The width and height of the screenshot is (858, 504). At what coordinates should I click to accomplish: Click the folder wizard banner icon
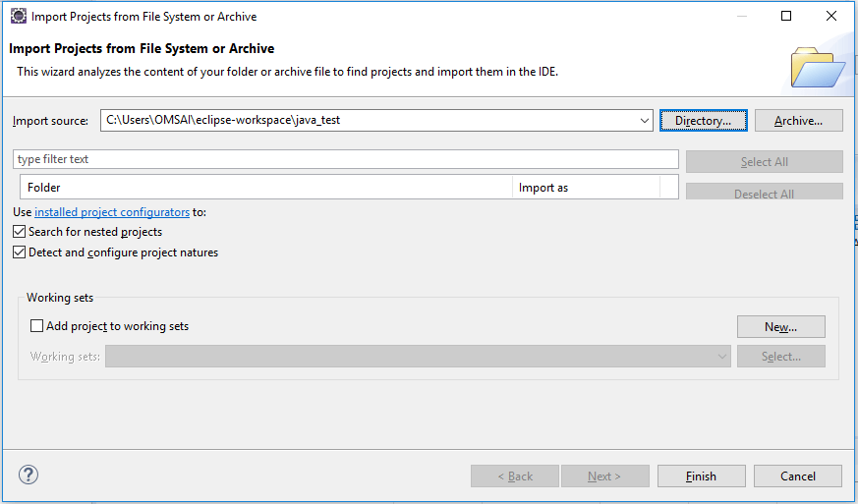pyautogui.click(x=817, y=67)
